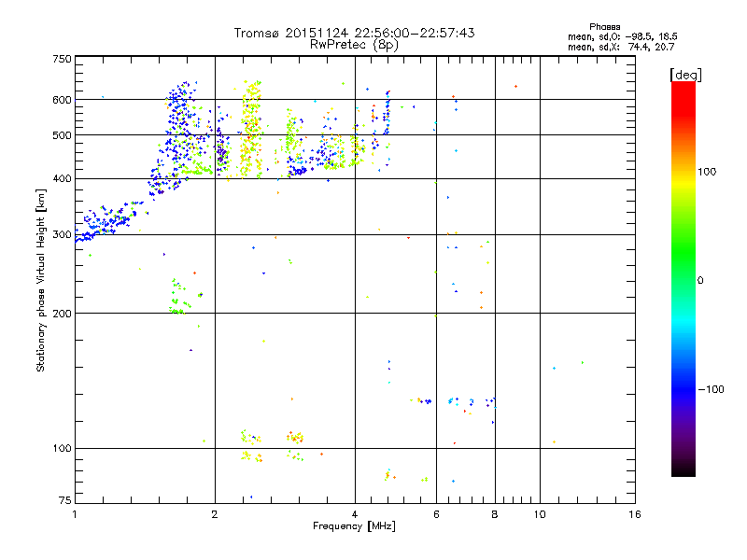Click the y-axis label '600'
Image resolution: width=747 pixels, height=560 pixels.
click(x=63, y=100)
